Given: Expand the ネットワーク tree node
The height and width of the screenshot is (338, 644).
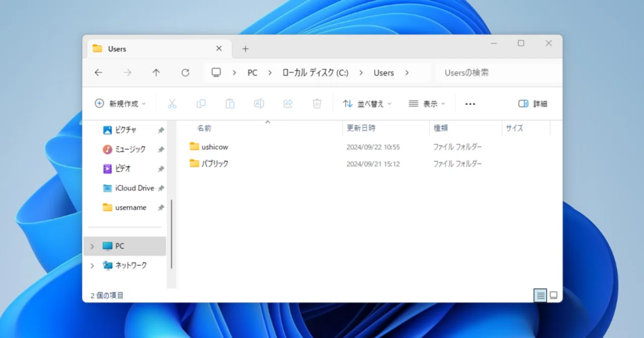Looking at the screenshot, I should 92,265.
